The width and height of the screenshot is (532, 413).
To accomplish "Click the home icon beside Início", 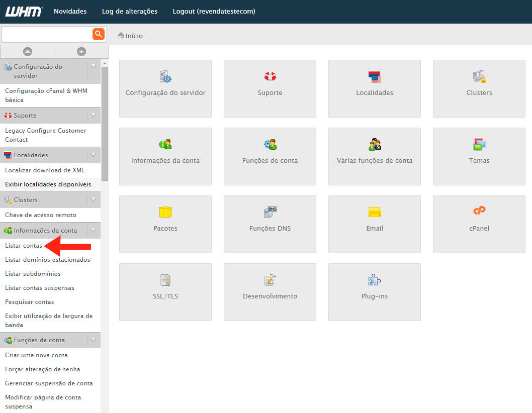I will 121,35.
